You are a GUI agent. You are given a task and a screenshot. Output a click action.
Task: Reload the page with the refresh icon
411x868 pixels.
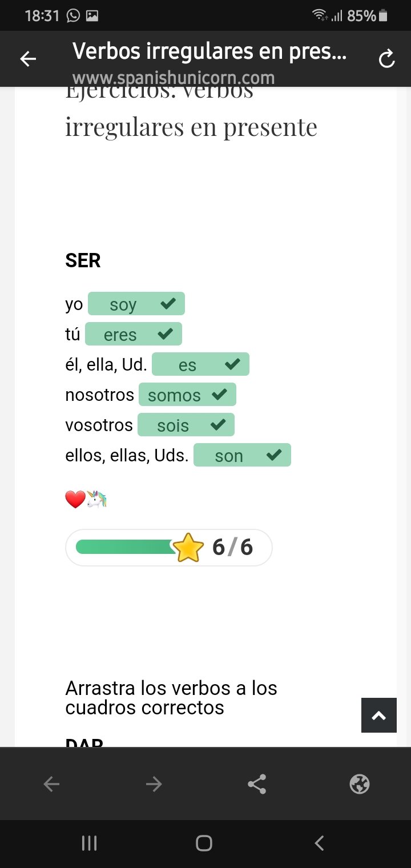point(386,59)
